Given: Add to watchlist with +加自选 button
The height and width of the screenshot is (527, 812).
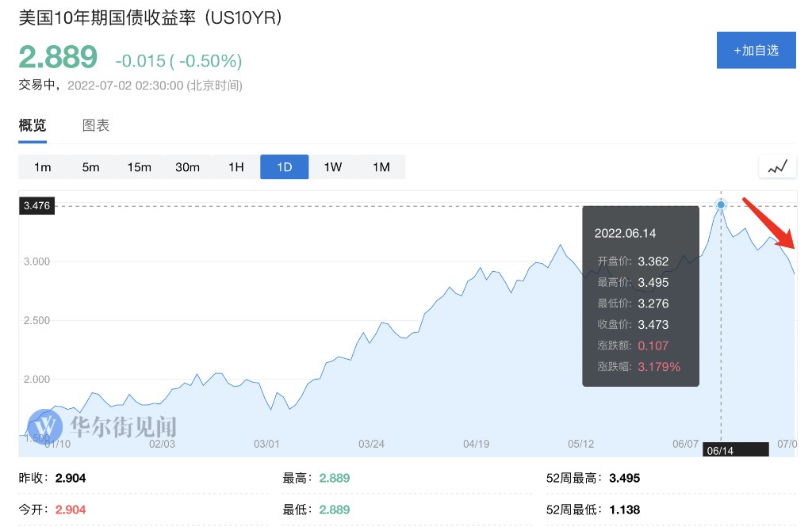Looking at the screenshot, I should coord(756,51).
